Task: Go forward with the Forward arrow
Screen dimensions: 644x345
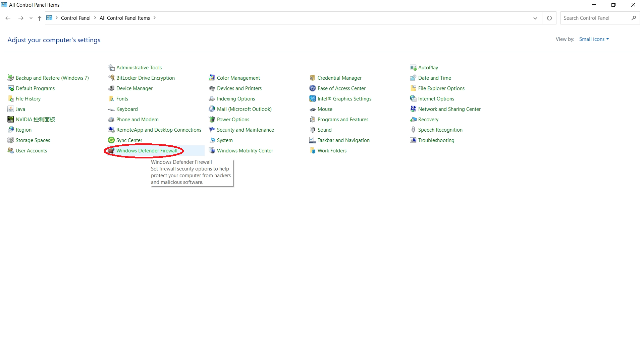Action: (21, 18)
